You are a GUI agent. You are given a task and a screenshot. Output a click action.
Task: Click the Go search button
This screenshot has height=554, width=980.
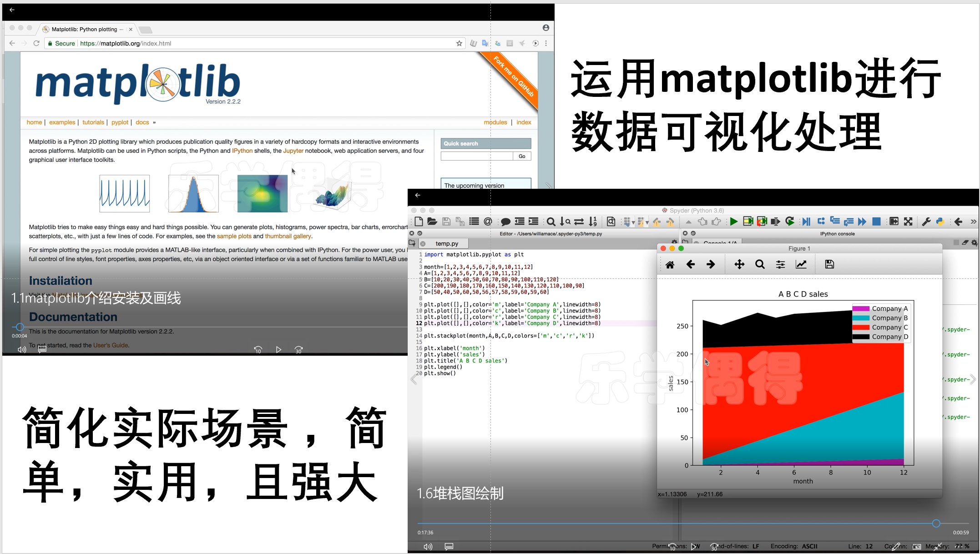click(522, 156)
